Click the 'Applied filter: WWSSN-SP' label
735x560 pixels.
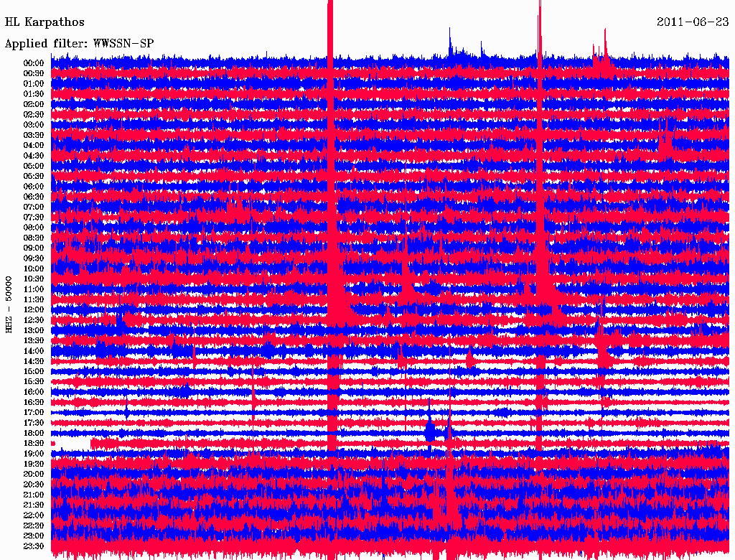point(79,44)
